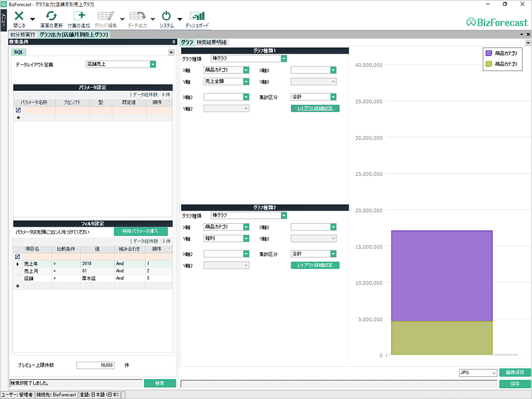This screenshot has width=532, height=399.
Task: Switch to the グラフ tab
Action: point(187,42)
